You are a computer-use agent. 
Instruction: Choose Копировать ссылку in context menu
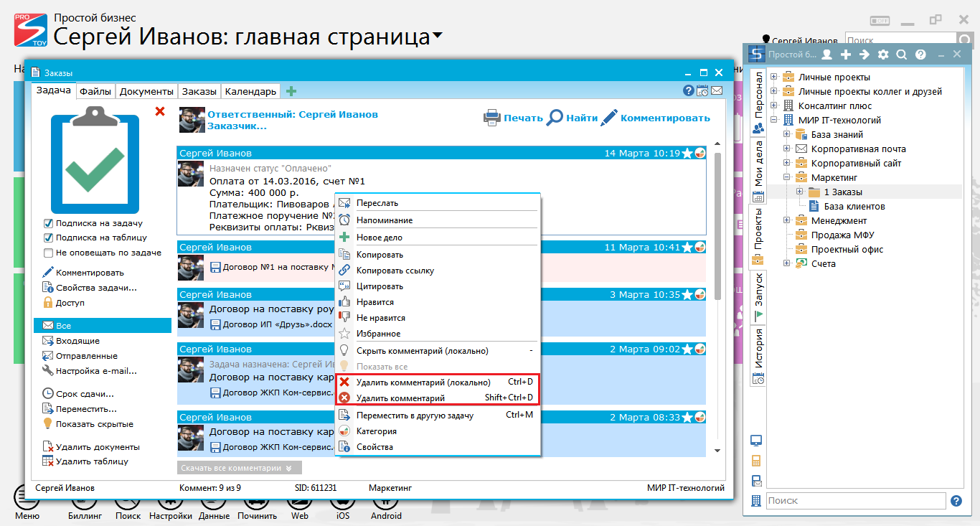[x=437, y=271]
